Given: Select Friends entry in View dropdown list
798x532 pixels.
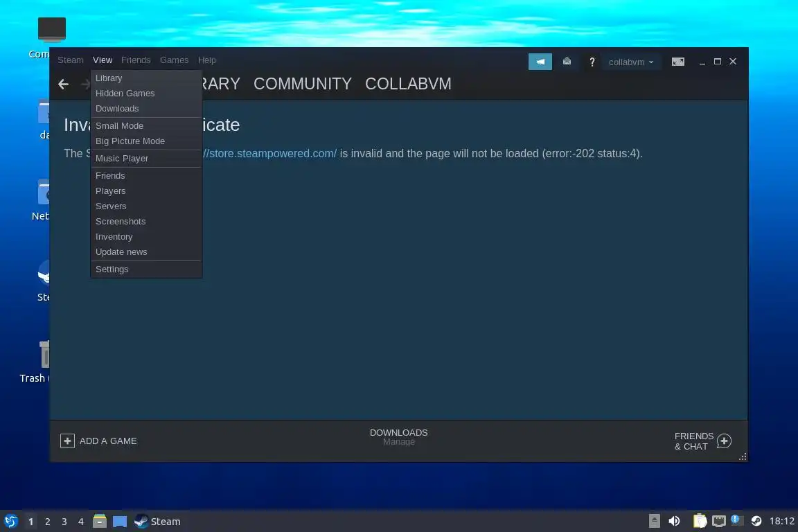Looking at the screenshot, I should click(x=146, y=176).
